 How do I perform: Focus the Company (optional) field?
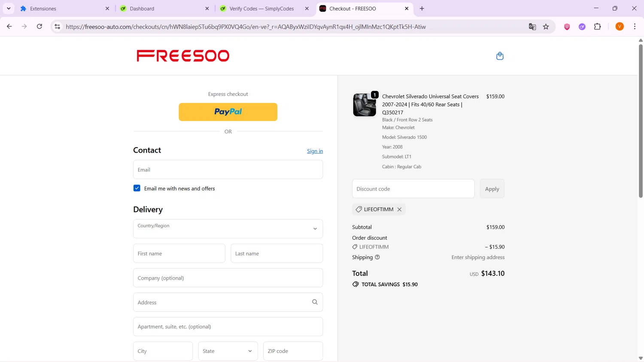click(228, 278)
